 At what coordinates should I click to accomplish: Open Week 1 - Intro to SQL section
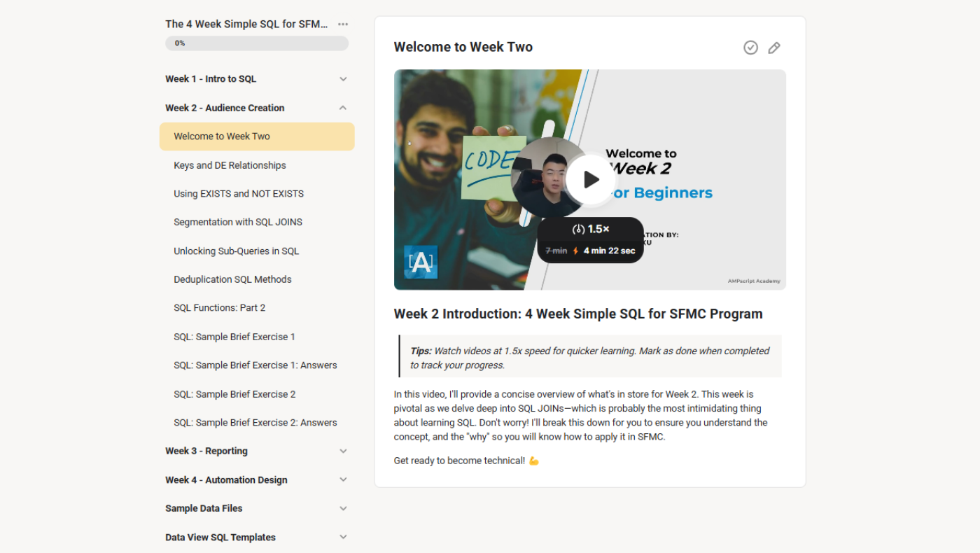(211, 79)
